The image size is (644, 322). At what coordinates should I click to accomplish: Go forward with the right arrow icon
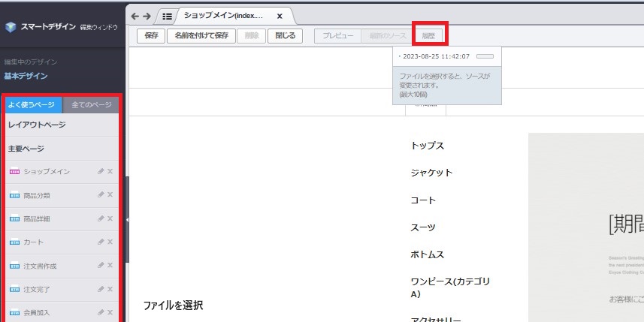pos(147,17)
